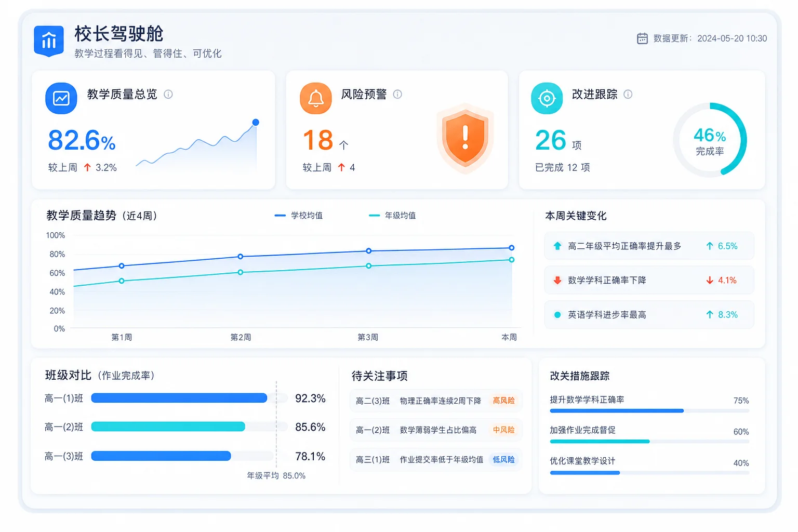Click the 改关措施跟踪 section title
The height and width of the screenshot is (532, 798).
pos(580,376)
